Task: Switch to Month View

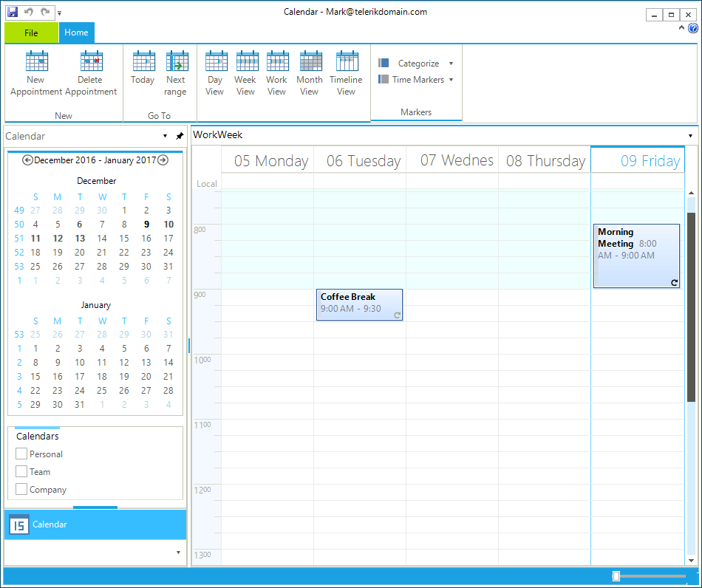Action: coord(310,74)
